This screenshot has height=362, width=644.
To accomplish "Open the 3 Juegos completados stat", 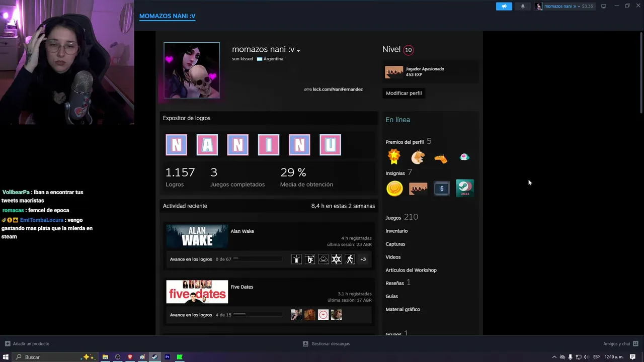I will pyautogui.click(x=237, y=176).
